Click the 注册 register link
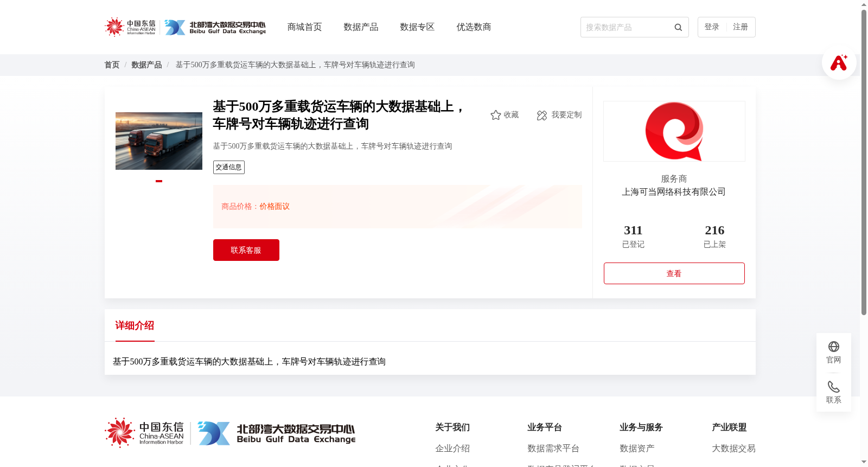 741,27
